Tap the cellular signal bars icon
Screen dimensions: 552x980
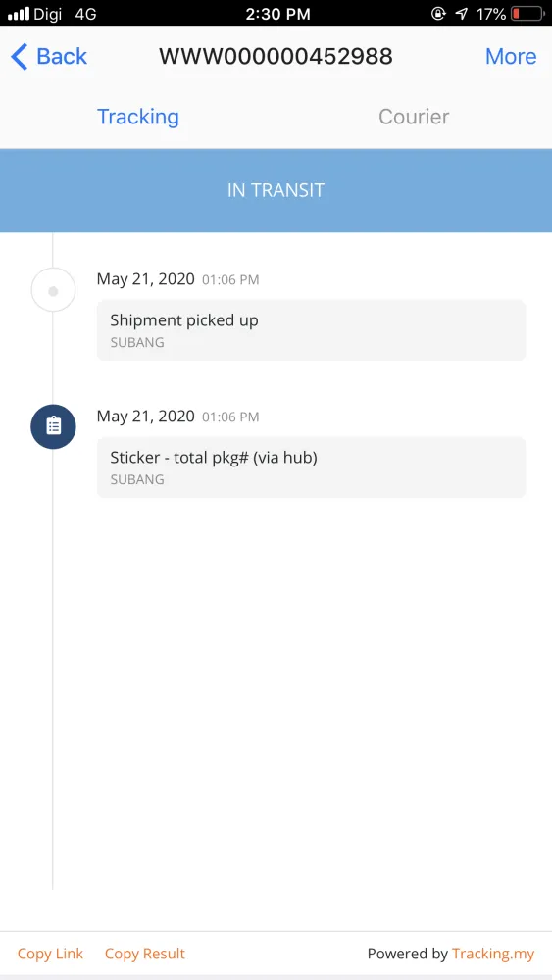coord(20,14)
